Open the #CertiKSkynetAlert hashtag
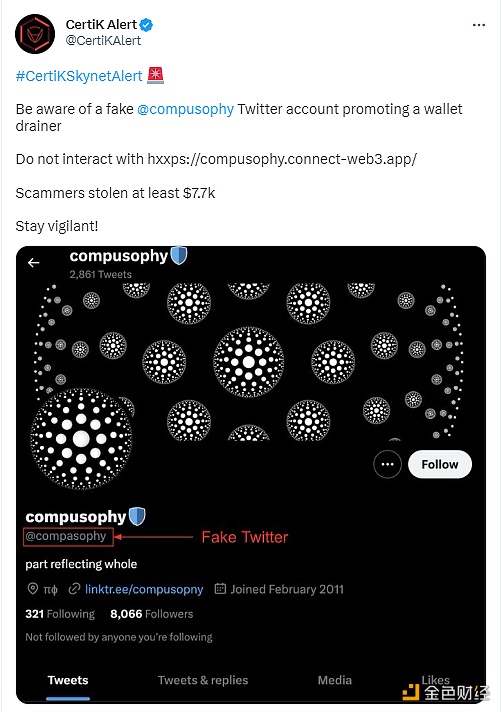The image size is (501, 712). click(79, 76)
